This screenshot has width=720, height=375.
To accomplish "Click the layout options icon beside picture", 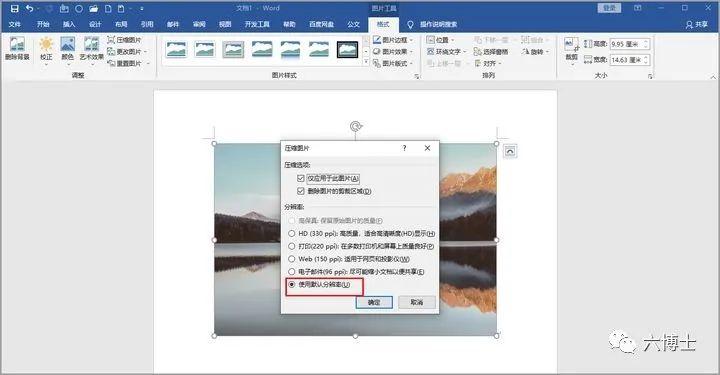I will tap(510, 151).
